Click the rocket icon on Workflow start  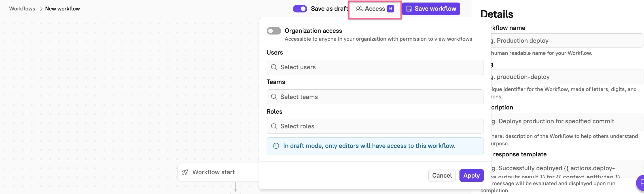[185, 172]
